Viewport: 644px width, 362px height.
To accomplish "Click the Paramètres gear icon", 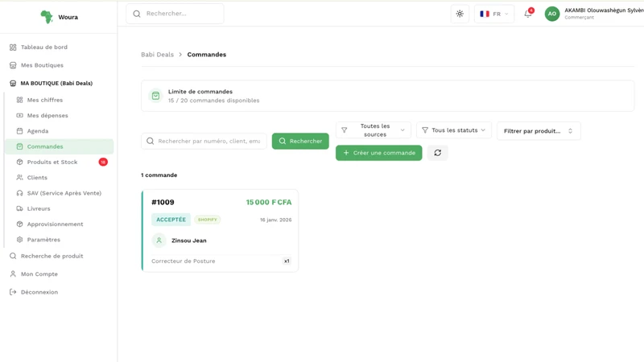I will coord(19,240).
